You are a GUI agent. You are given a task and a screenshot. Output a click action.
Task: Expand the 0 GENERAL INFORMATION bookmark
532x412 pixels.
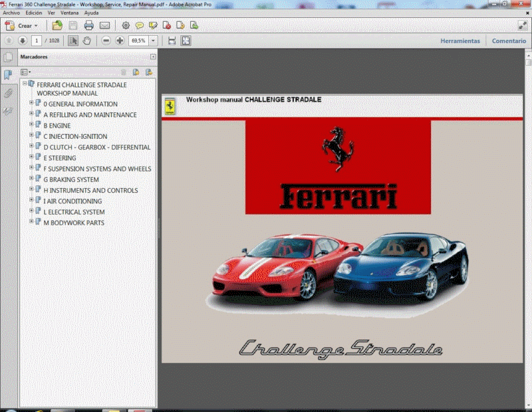click(31, 102)
